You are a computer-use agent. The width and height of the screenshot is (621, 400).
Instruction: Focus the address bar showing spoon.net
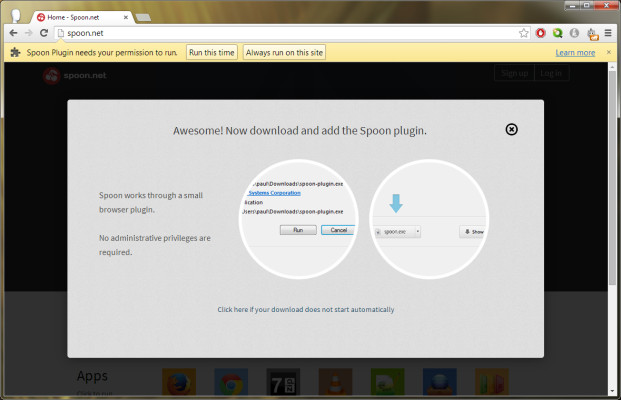click(291, 33)
